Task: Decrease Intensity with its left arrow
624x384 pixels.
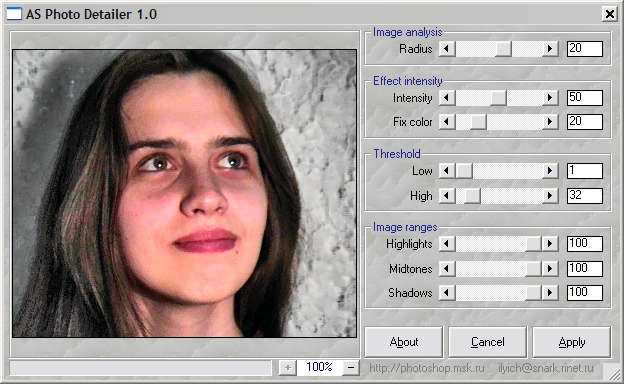Action: tap(447, 98)
